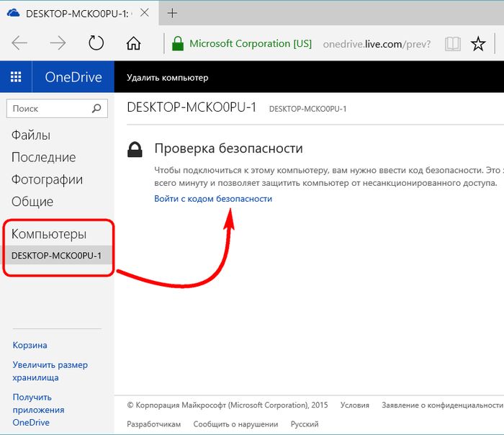The image size is (504, 435).
Task: Refresh the page
Action: pos(96,42)
